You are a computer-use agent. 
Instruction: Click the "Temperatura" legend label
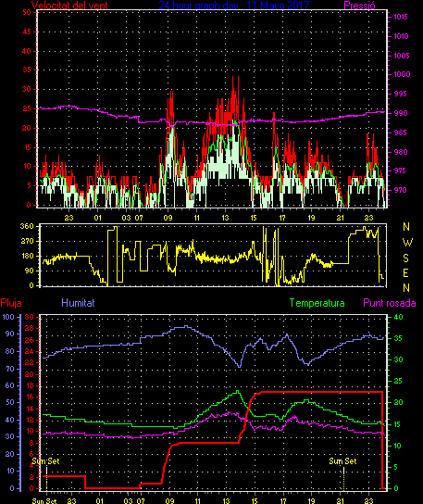(317, 303)
